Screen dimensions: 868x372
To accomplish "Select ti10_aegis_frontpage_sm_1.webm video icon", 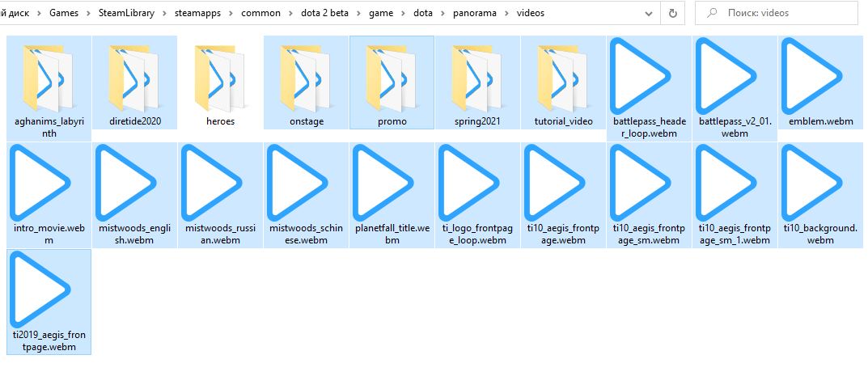I will [x=727, y=183].
